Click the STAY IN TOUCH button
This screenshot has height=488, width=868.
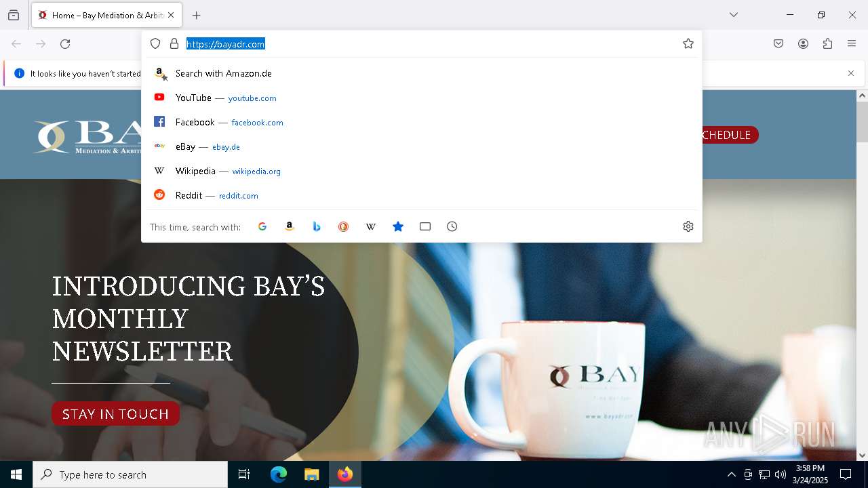115,413
